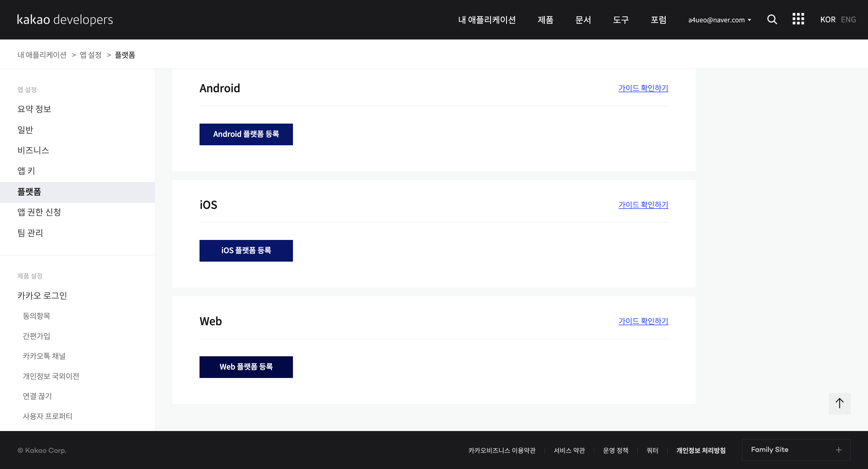Switch language to ENG

[x=848, y=20]
